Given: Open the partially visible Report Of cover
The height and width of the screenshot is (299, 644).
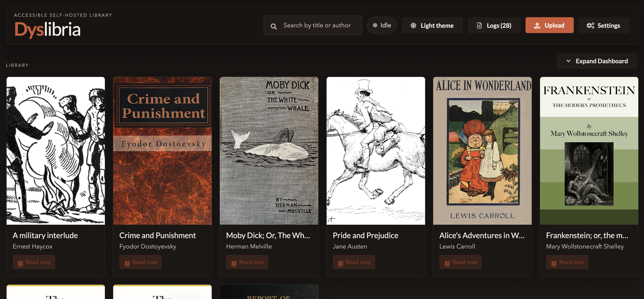Looking at the screenshot, I should [x=269, y=292].
